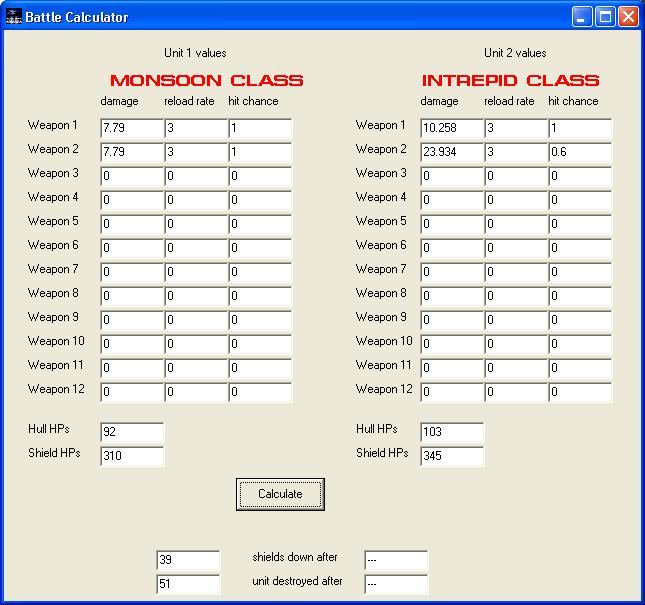Image resolution: width=645 pixels, height=605 pixels.
Task: Click the INTREPID CLASS heading
Action: click(510, 80)
